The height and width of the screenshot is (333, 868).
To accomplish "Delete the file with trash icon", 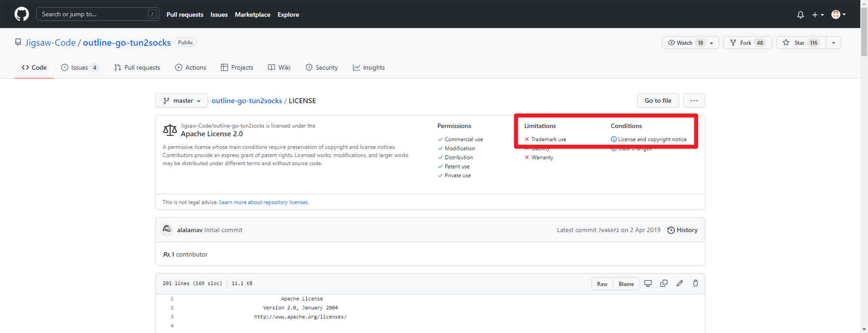I will tap(695, 283).
